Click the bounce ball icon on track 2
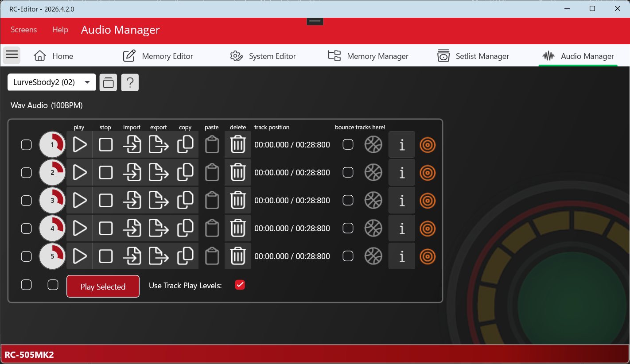 point(373,172)
